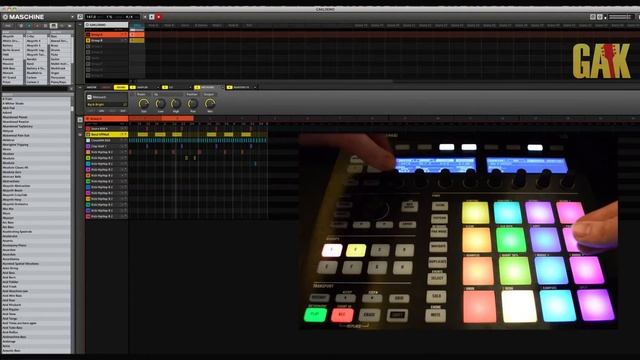Select the highlighted yellow sound row
Image resolution: width=640 pixels, height=360 pixels.
pos(106,134)
